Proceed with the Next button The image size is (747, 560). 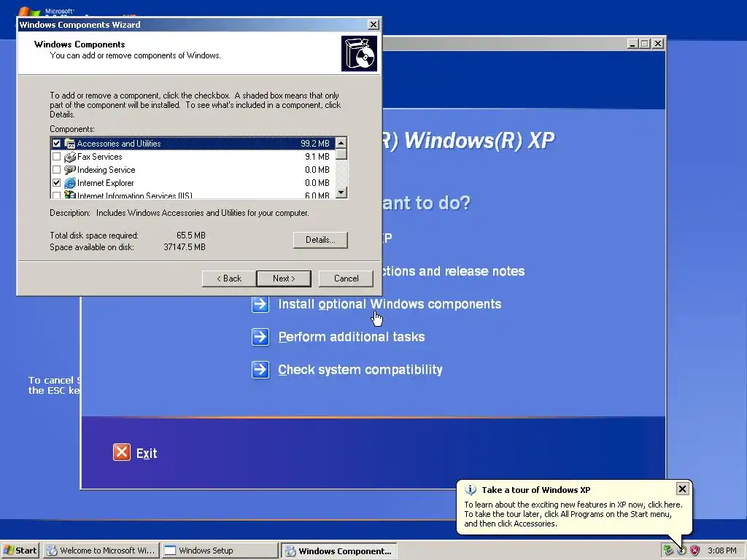tap(284, 279)
